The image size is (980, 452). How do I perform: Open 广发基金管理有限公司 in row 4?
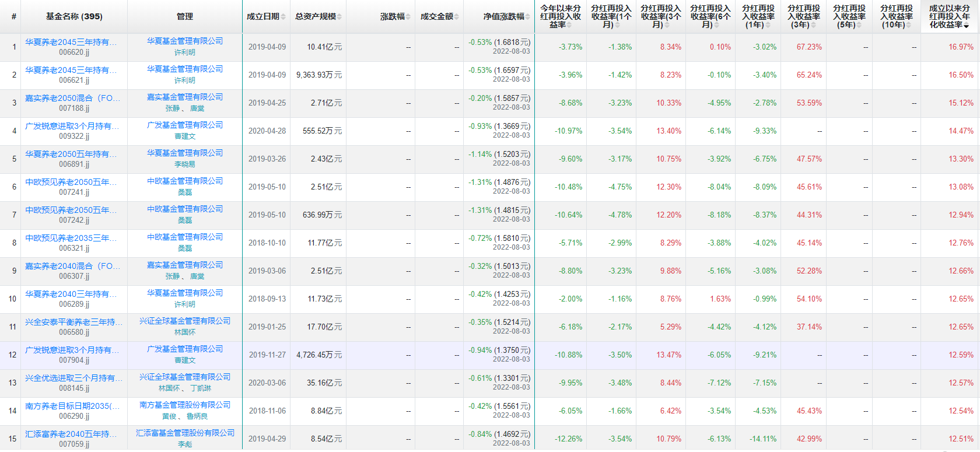click(x=185, y=125)
